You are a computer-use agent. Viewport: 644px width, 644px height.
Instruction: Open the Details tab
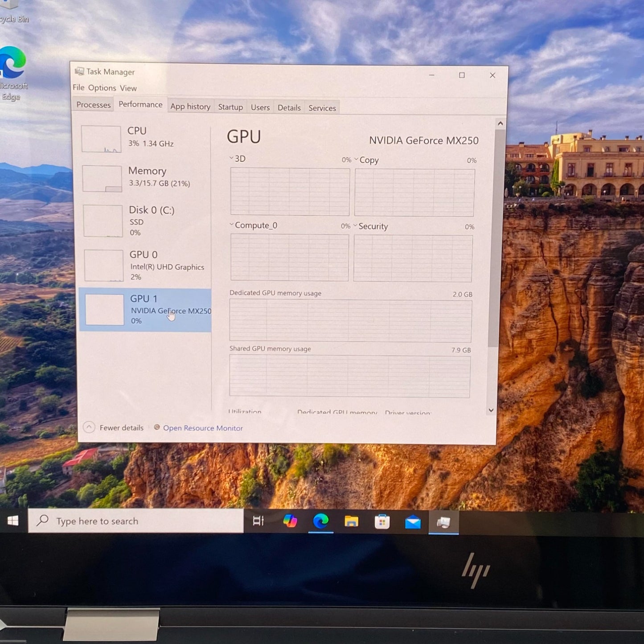click(x=289, y=108)
